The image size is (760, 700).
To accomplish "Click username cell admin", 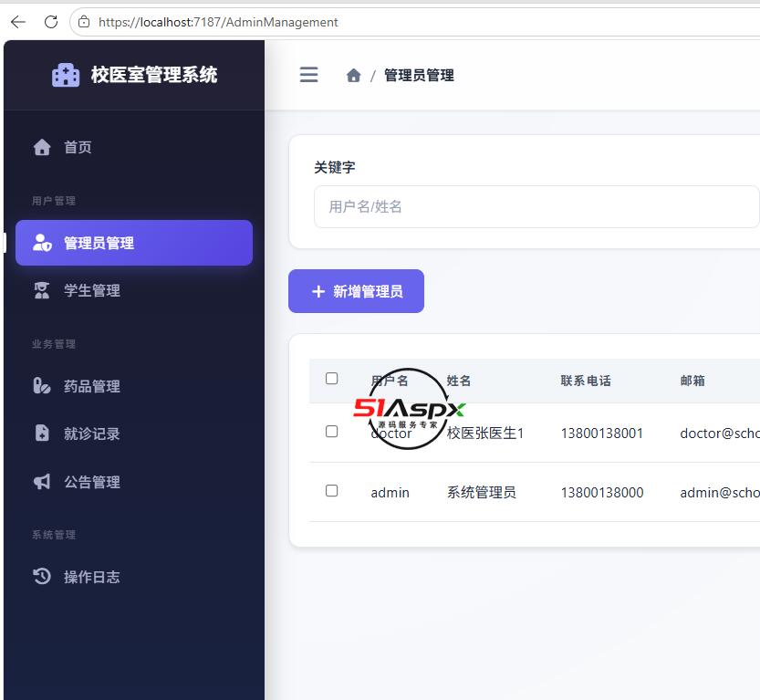I will (x=390, y=493).
